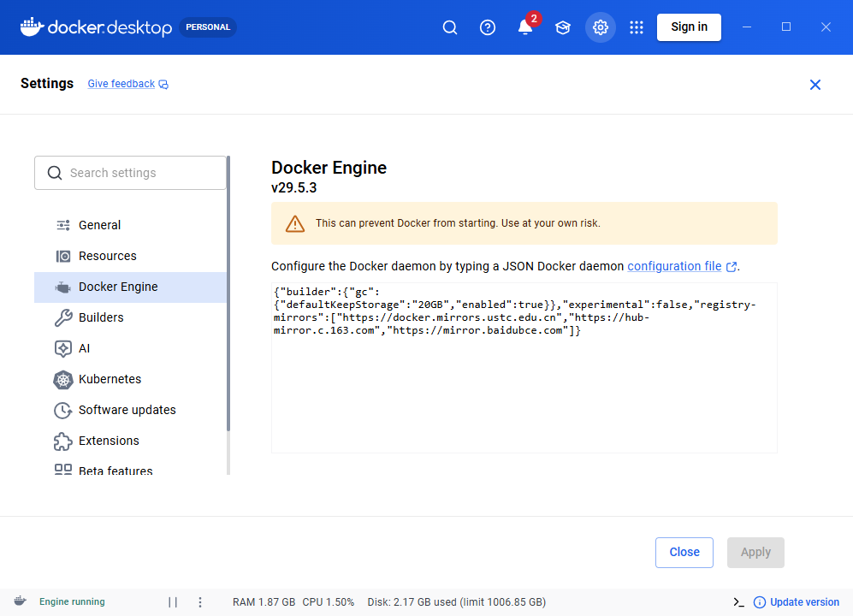Click the magnifier icon in Search settings
This screenshot has width=853, height=616.
tap(55, 173)
